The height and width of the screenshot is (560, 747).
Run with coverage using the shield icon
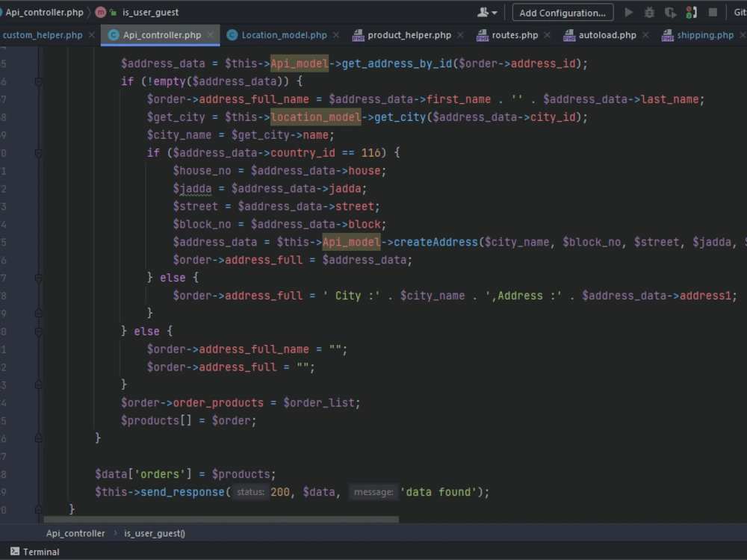(670, 13)
